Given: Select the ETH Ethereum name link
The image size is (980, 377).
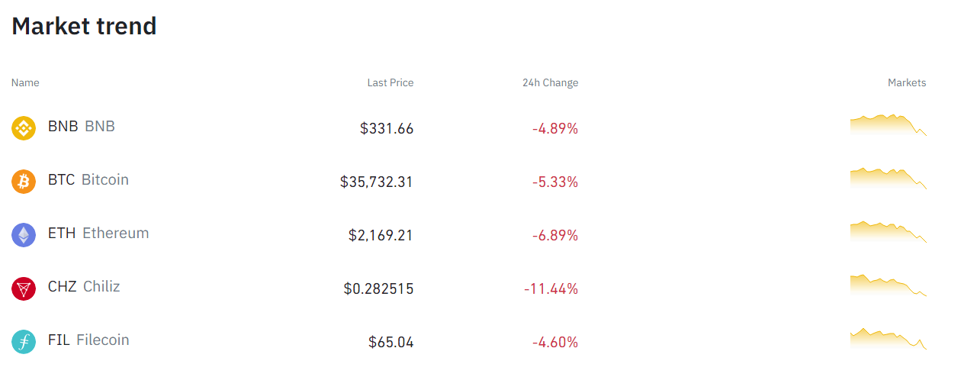Looking at the screenshot, I should click(98, 234).
